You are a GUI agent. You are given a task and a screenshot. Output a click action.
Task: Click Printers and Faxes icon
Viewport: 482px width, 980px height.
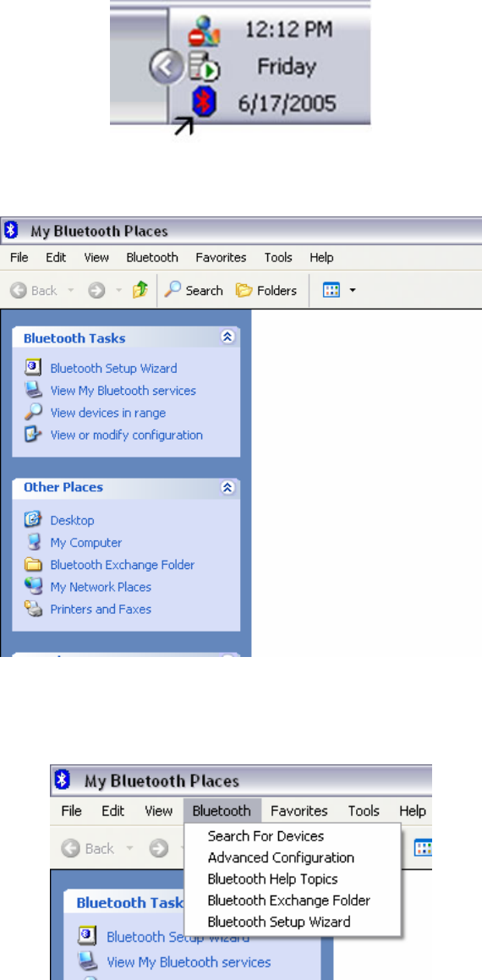pos(33,607)
